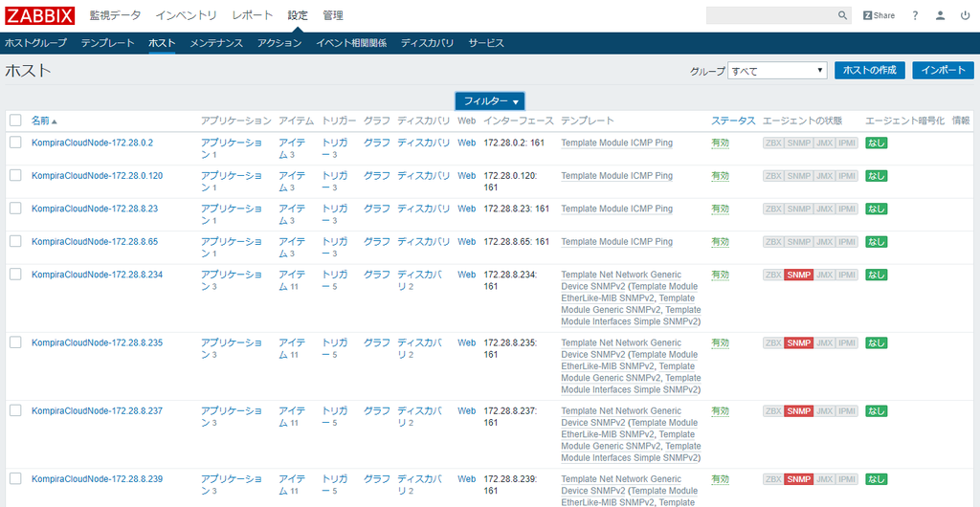Check the KompiraCloudNode-172.28.8.234 row checkbox

[x=15, y=275]
